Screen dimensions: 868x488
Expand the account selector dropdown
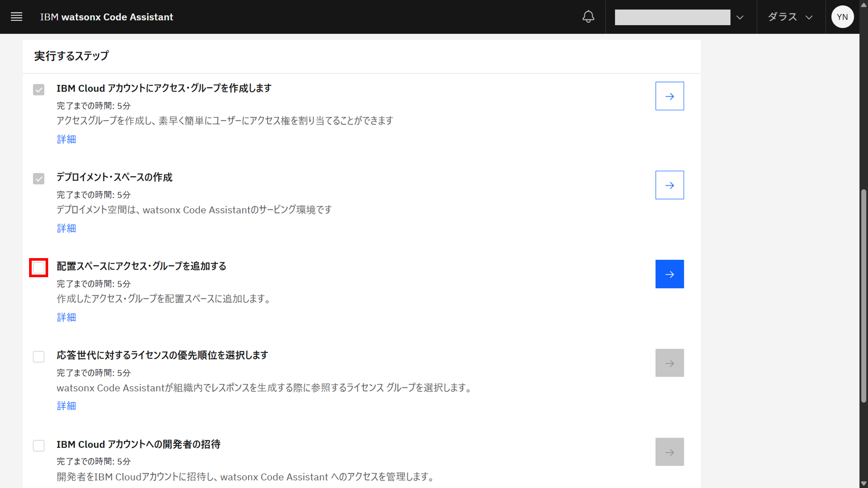[x=672, y=17]
